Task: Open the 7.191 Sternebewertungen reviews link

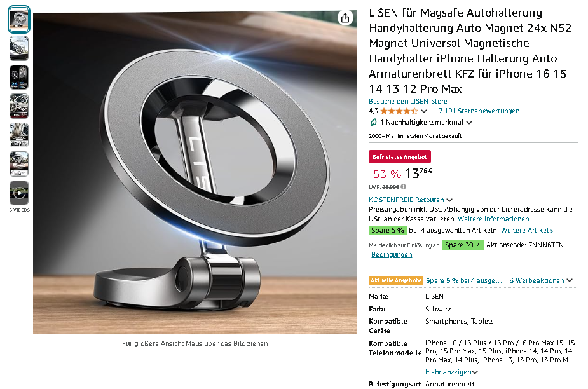Action: click(479, 111)
